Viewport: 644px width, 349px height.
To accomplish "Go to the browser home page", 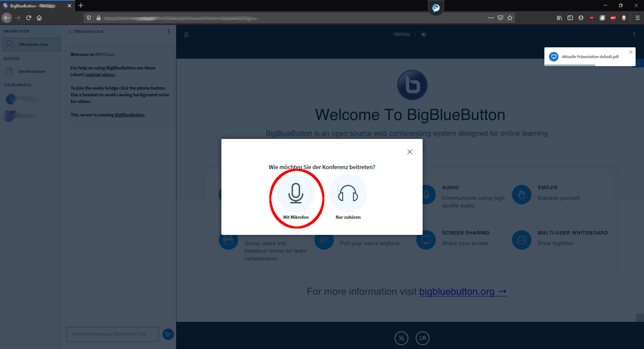I will (39, 18).
